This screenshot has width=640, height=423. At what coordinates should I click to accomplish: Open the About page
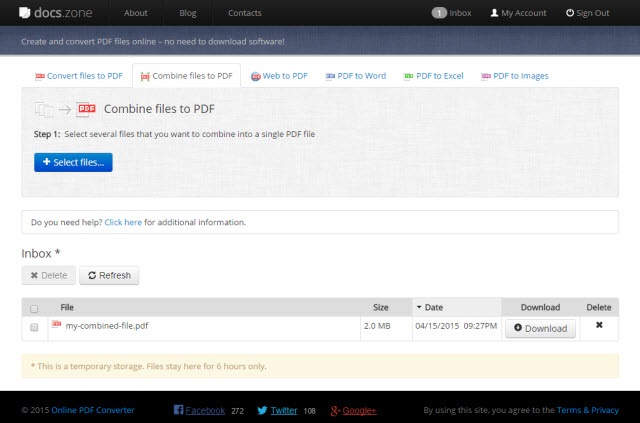coord(136,13)
